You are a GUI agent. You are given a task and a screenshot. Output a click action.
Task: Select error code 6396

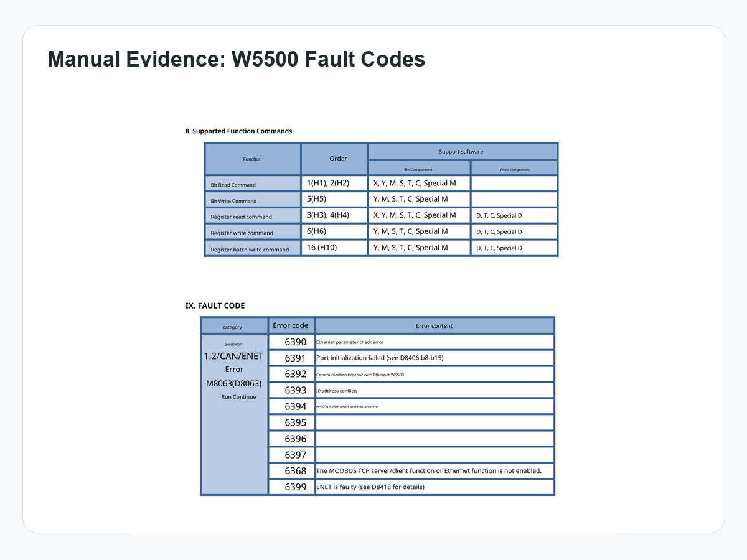coord(296,439)
